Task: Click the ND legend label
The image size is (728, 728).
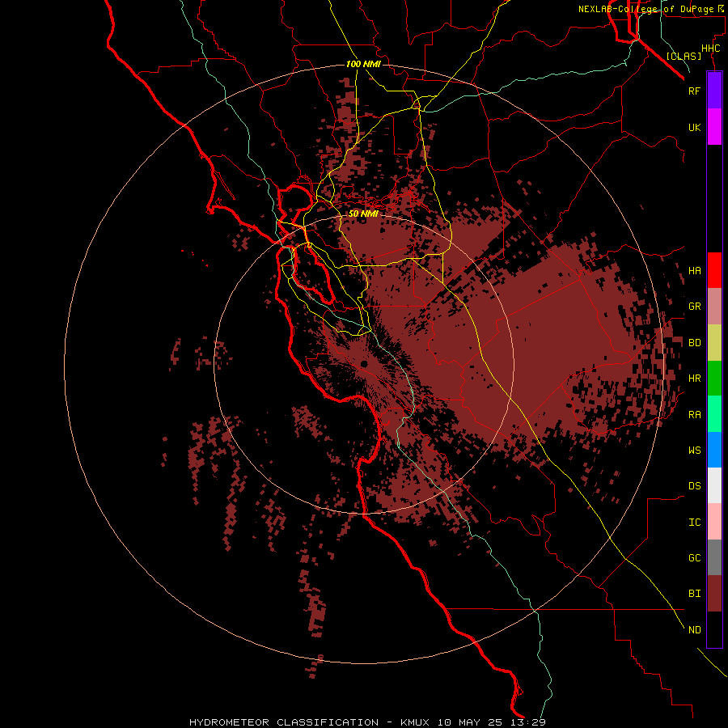Action: pyautogui.click(x=694, y=629)
